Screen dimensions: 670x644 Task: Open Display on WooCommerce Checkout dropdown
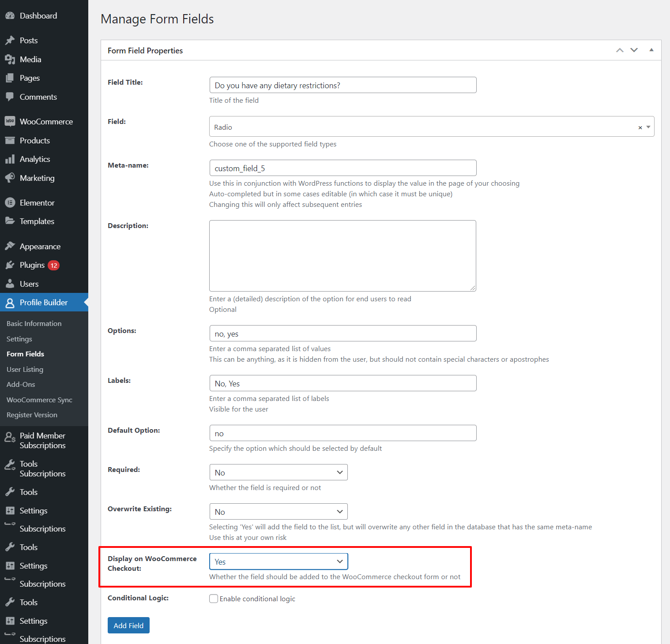point(279,562)
